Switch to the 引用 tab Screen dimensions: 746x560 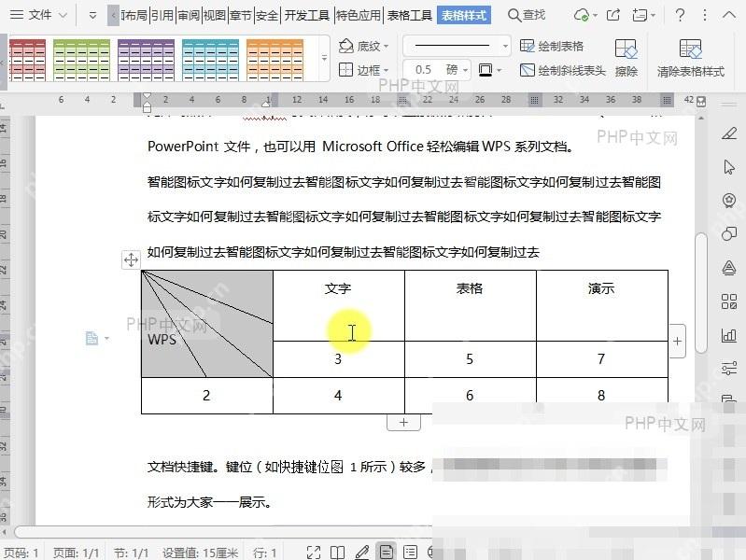coord(162,16)
